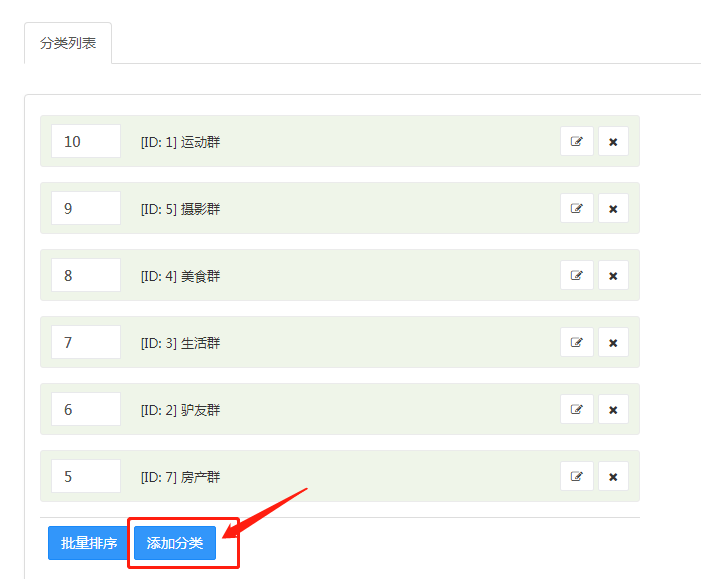
Task: Delete the 美食群 category
Action: [613, 275]
